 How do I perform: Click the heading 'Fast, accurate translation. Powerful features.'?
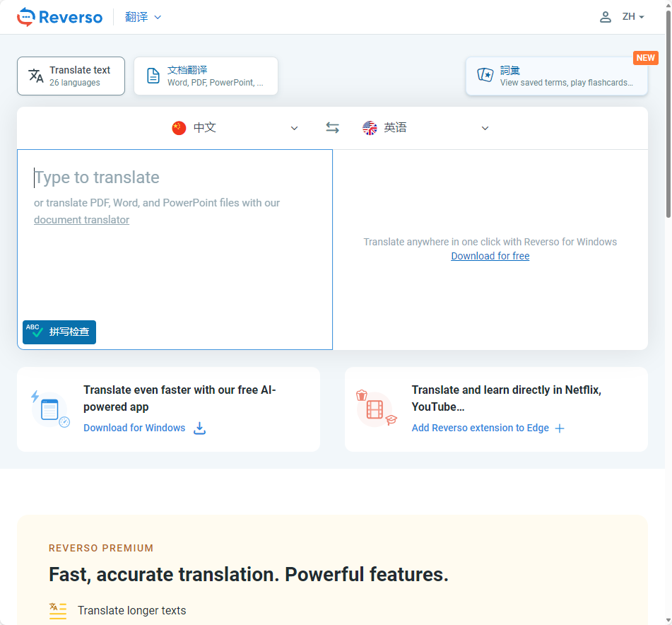tap(249, 574)
